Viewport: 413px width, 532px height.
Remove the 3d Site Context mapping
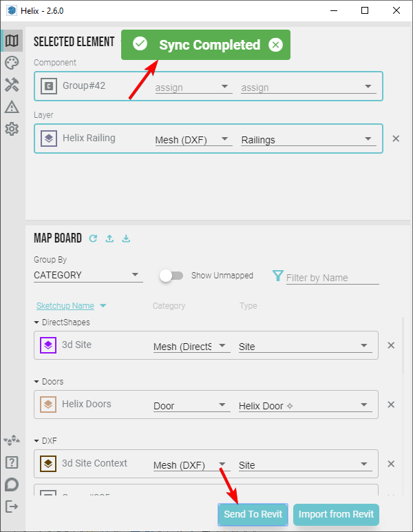(391, 464)
